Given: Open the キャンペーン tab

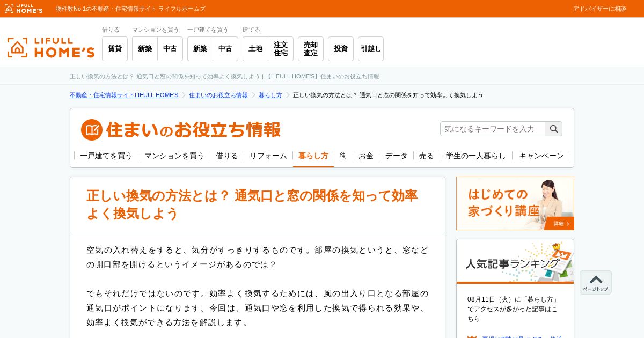Looking at the screenshot, I should [x=541, y=156].
